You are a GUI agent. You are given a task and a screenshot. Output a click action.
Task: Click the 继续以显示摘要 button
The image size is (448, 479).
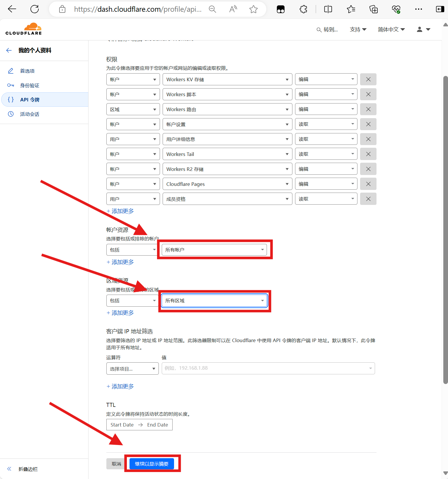coord(151,464)
